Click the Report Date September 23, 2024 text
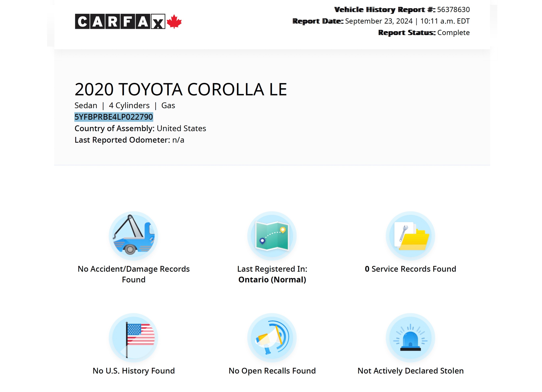Image resolution: width=542 pixels, height=392 pixels. pos(381,21)
